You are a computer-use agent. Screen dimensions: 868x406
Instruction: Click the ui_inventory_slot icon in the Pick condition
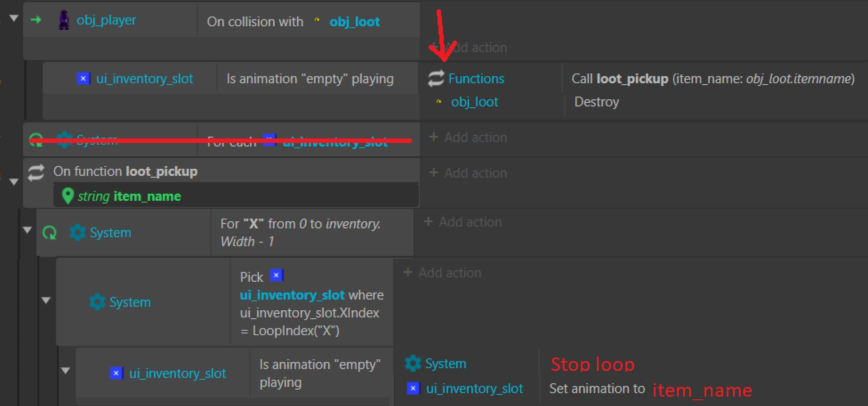277,276
